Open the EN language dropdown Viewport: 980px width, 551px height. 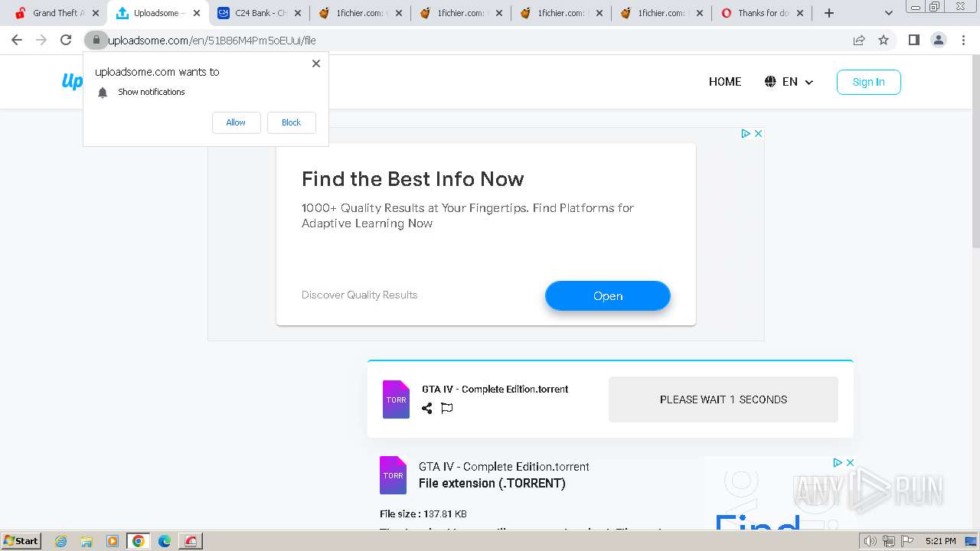click(x=789, y=82)
